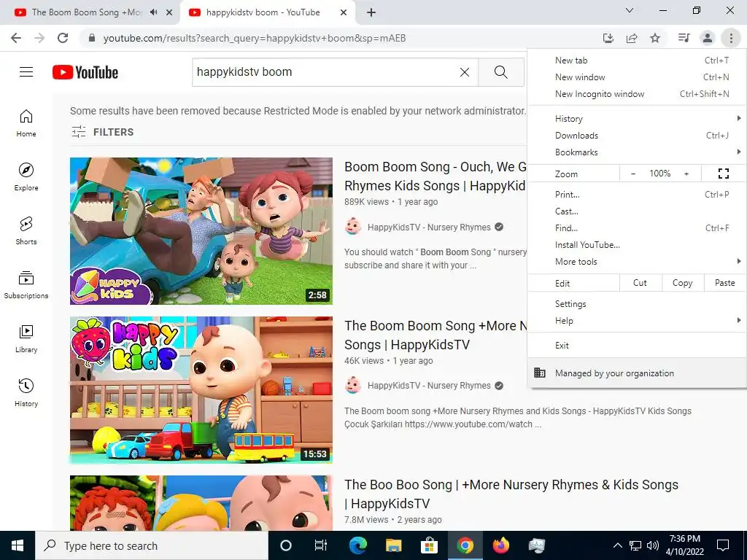747x560 pixels.
Task: Mute the tab via the speaker icon
Action: click(x=153, y=12)
